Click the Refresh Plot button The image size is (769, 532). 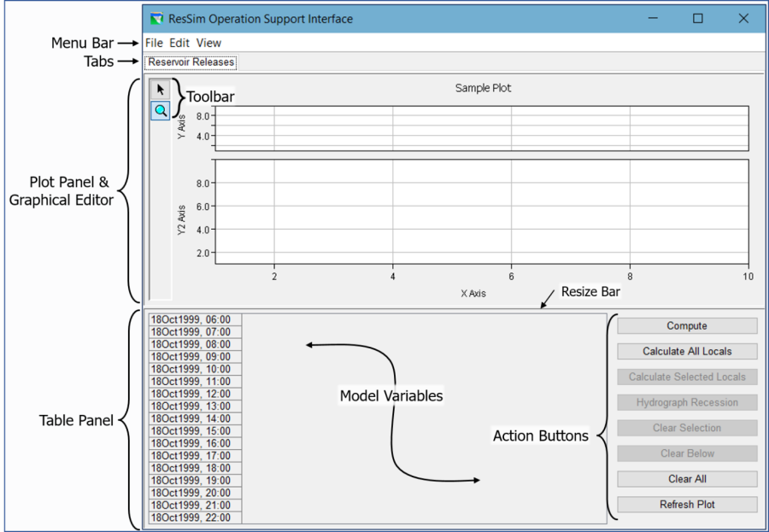coord(687,505)
